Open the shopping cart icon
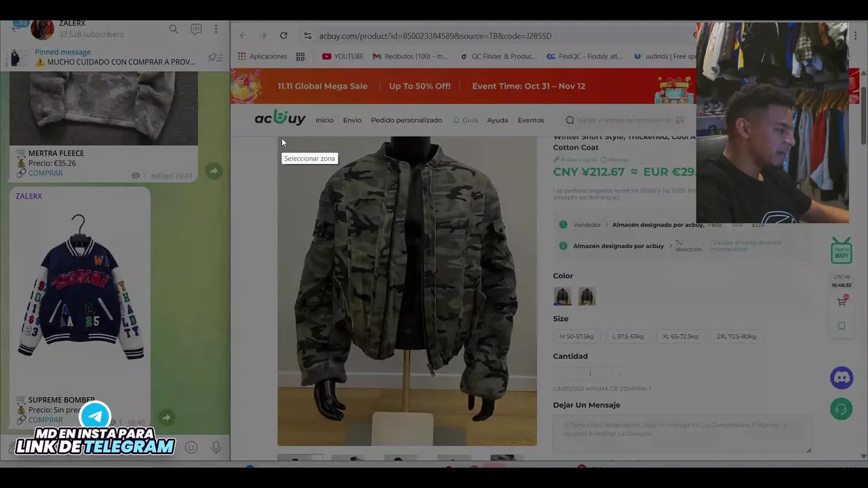The height and width of the screenshot is (488, 868). 842,302
